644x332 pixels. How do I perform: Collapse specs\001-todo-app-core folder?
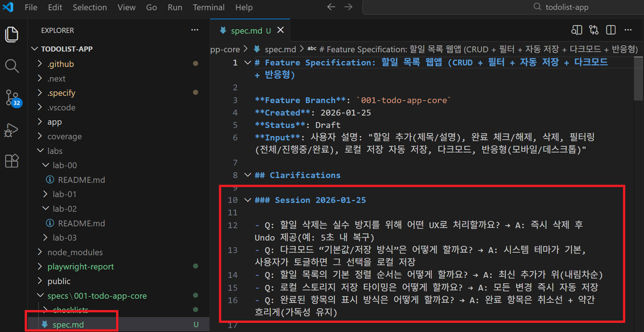(97, 296)
